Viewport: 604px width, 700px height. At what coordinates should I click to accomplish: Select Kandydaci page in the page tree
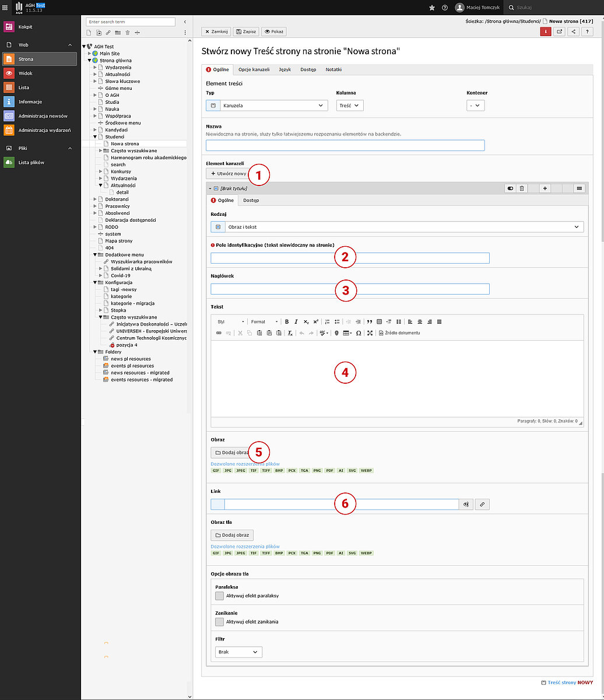pos(116,130)
